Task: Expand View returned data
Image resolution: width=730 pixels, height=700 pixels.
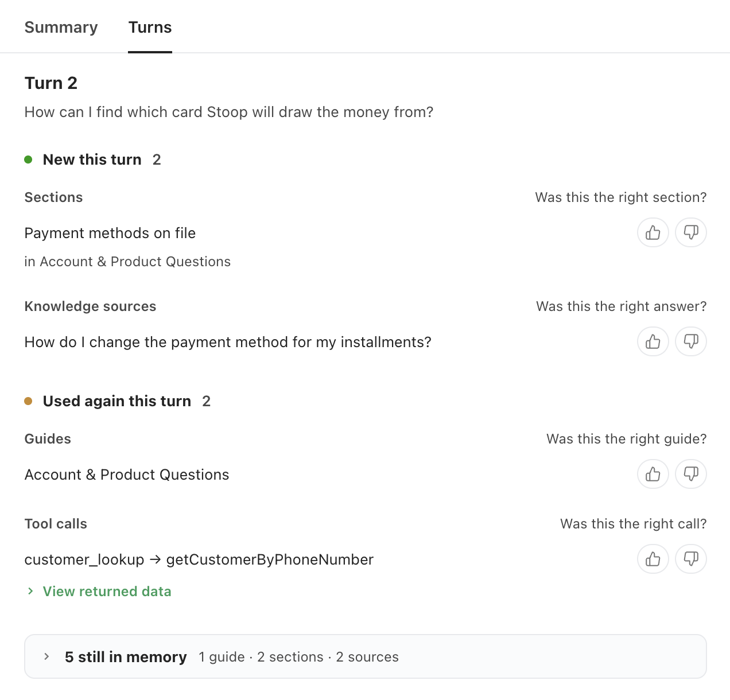Action: pos(107,592)
